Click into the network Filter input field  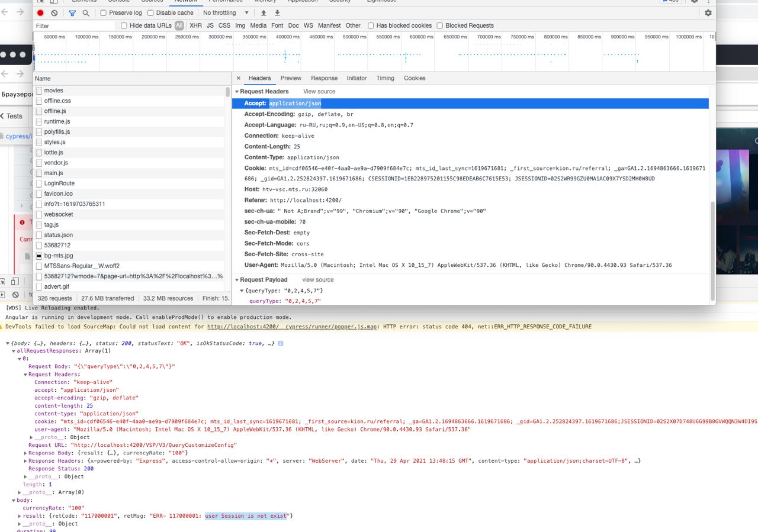(75, 26)
